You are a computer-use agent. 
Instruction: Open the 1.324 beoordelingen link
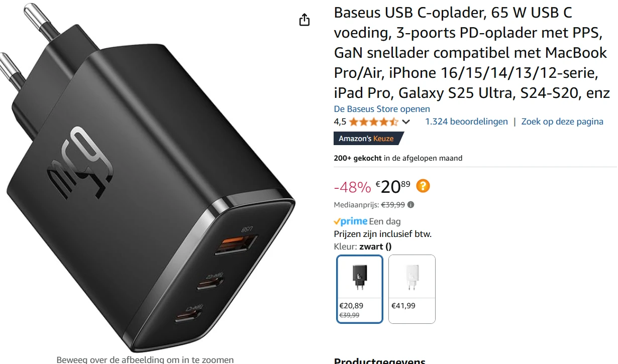pos(466,122)
